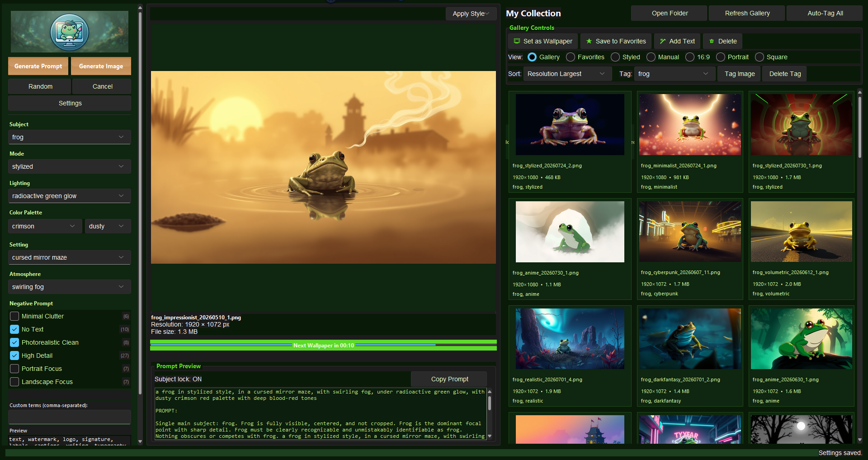This screenshot has height=460, width=868.
Task: Enable the Portrait Focus checkbox
Action: click(14, 369)
